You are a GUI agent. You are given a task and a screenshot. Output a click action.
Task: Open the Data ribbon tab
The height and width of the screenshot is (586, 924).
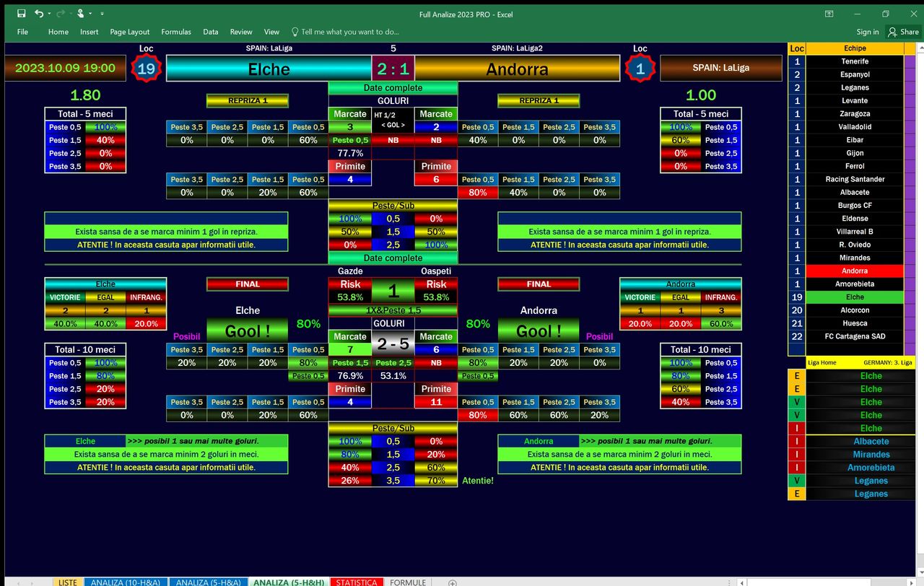pyautogui.click(x=211, y=32)
